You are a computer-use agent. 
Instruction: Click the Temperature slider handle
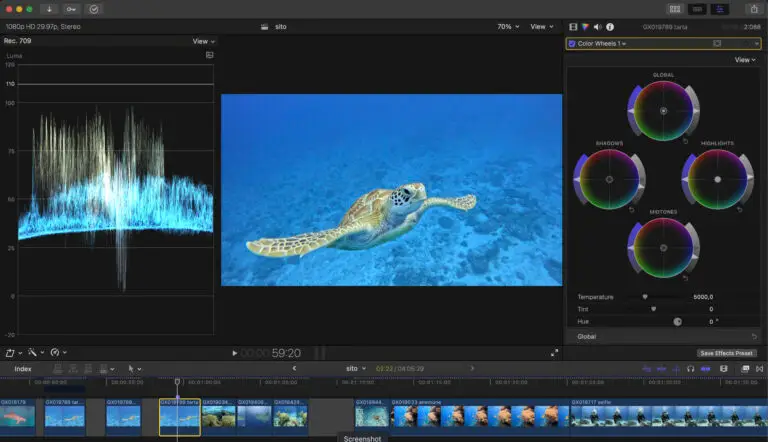645,297
